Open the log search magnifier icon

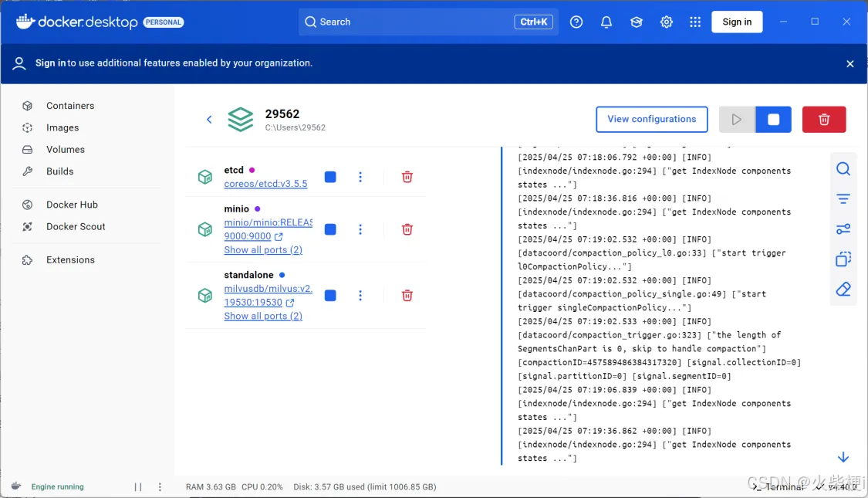click(x=843, y=168)
